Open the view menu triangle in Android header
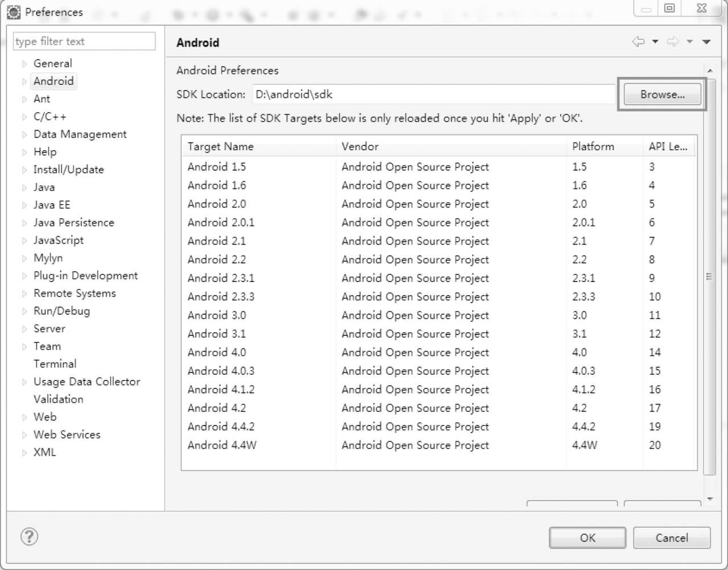Image resolution: width=728 pixels, height=570 pixels. pyautogui.click(x=706, y=42)
